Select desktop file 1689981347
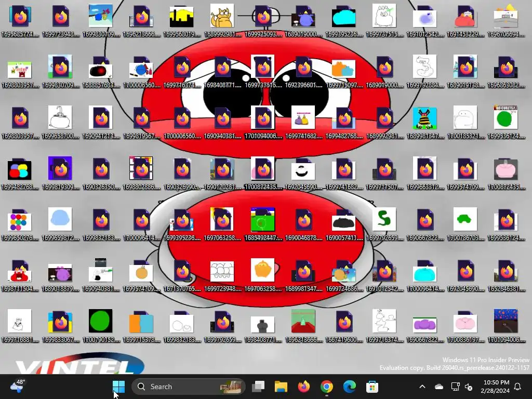 click(303, 275)
